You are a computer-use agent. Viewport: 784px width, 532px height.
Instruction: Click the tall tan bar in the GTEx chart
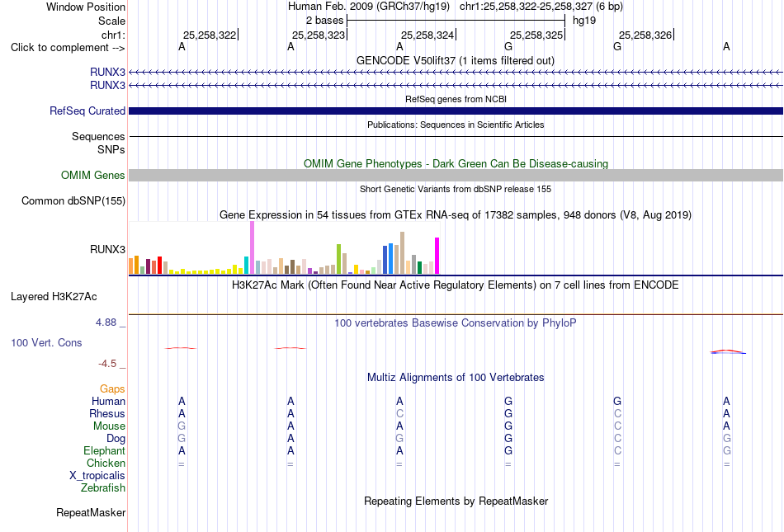click(x=402, y=252)
